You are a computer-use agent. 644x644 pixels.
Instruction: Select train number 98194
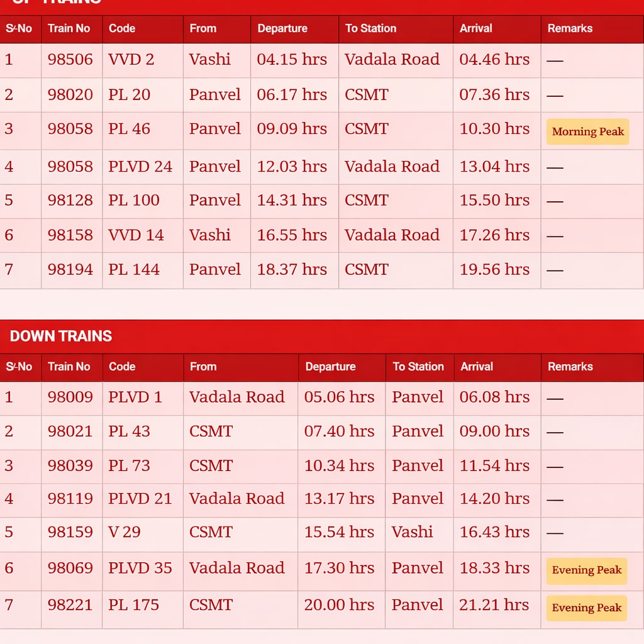click(x=70, y=270)
